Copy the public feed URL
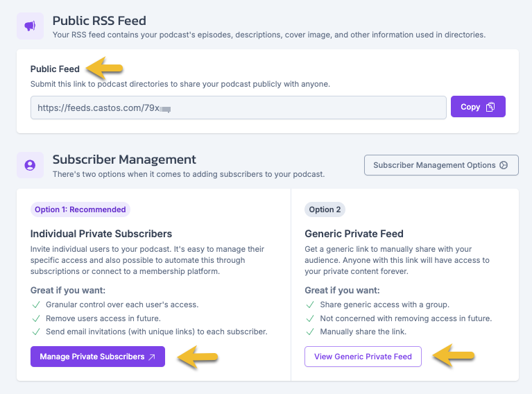Image resolution: width=532 pixels, height=394 pixels. click(478, 107)
